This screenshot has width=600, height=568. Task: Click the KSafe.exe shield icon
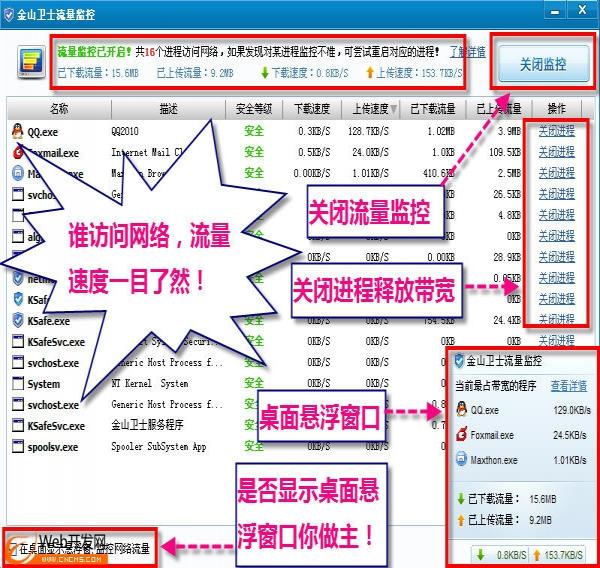[17, 321]
